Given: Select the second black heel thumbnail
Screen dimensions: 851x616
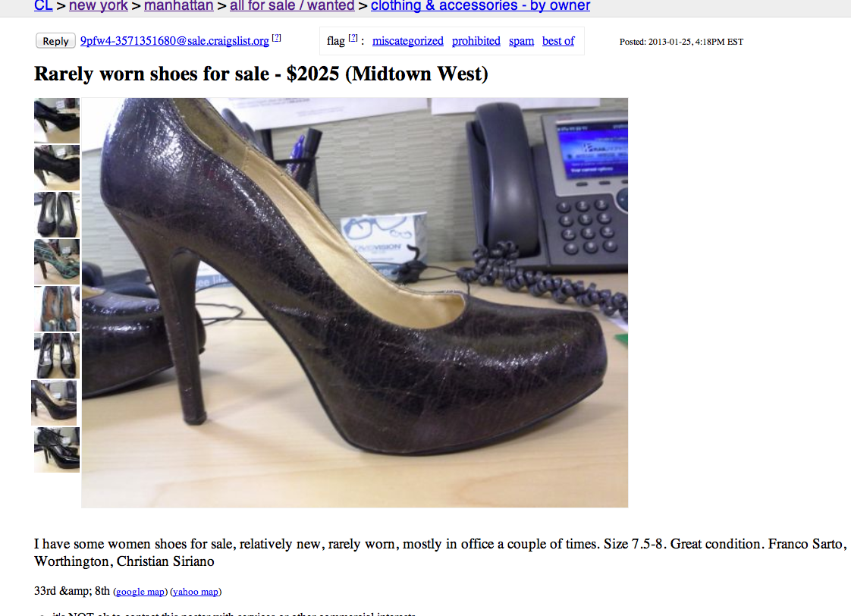Looking at the screenshot, I should (x=57, y=167).
